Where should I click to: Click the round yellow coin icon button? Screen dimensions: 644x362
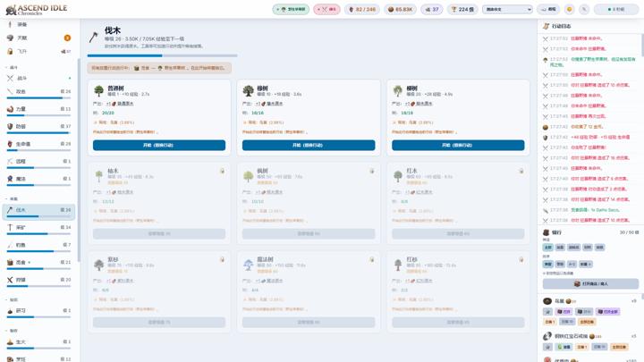pyautogui.click(x=569, y=9)
